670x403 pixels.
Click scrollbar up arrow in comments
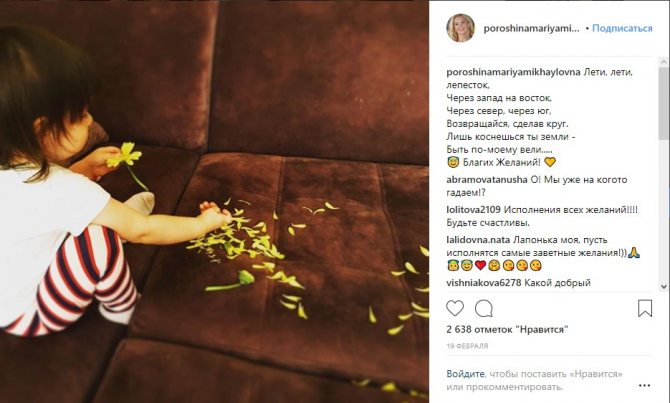point(664,62)
